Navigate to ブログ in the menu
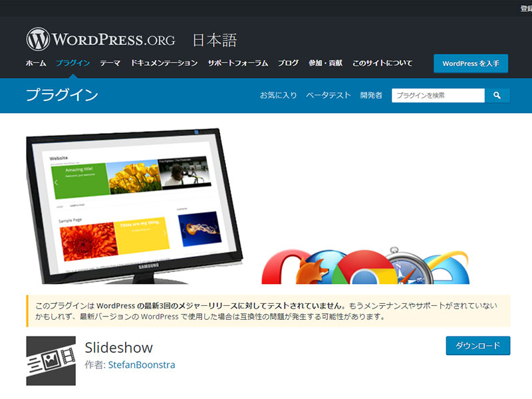Screen dimensions: 532x399 coord(288,63)
